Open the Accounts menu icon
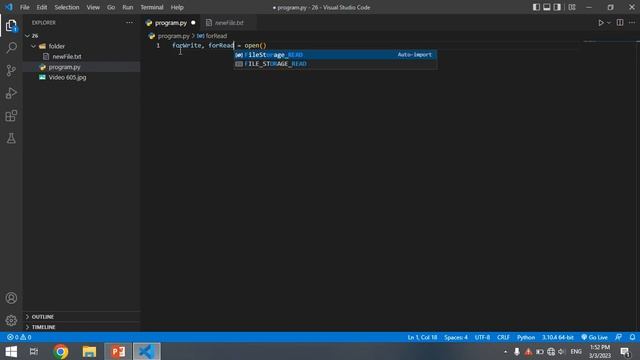The height and width of the screenshot is (360, 640). [11, 298]
